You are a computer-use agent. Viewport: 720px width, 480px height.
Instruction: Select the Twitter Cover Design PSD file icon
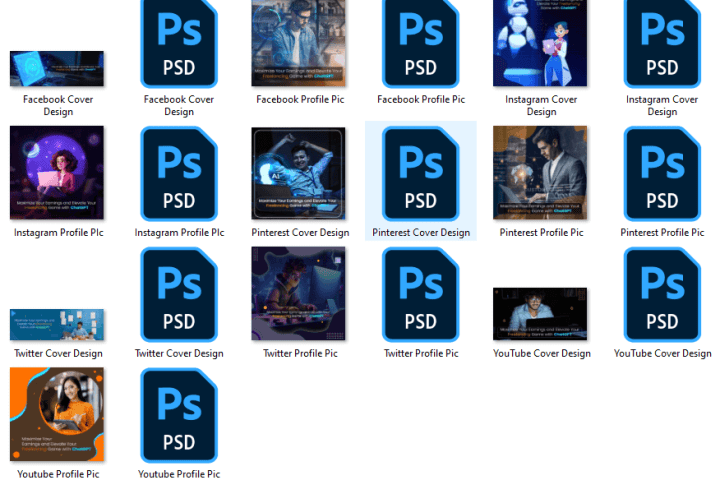click(x=179, y=294)
